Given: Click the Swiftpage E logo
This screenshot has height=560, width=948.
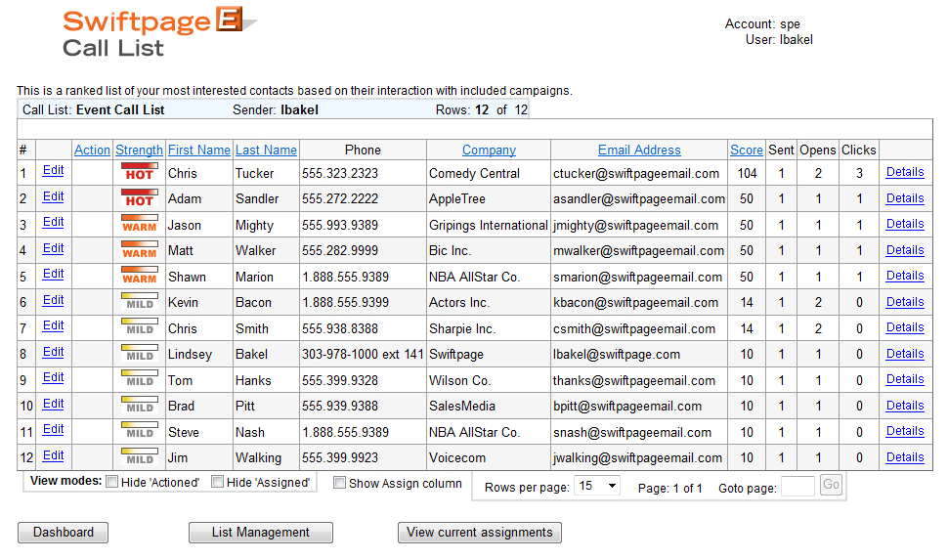Looking at the screenshot, I should [159, 22].
